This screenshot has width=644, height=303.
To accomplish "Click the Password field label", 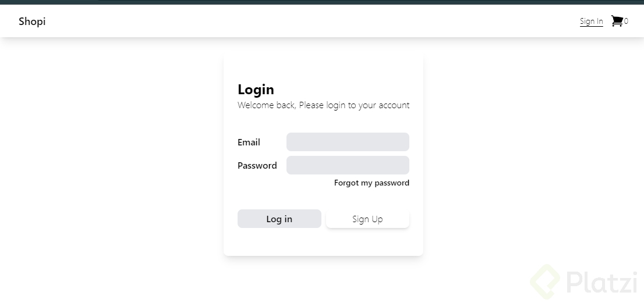I will point(257,166).
